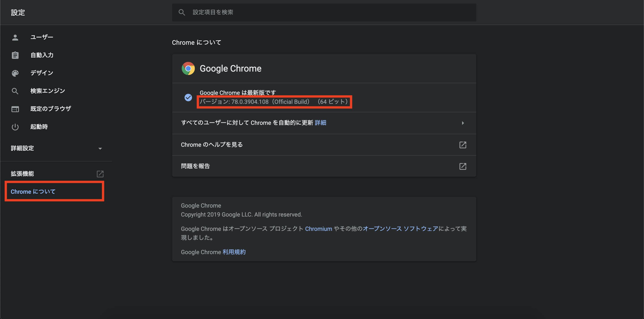644x319 pixels.
Task: Click the デザイン palette icon
Action: (x=15, y=73)
